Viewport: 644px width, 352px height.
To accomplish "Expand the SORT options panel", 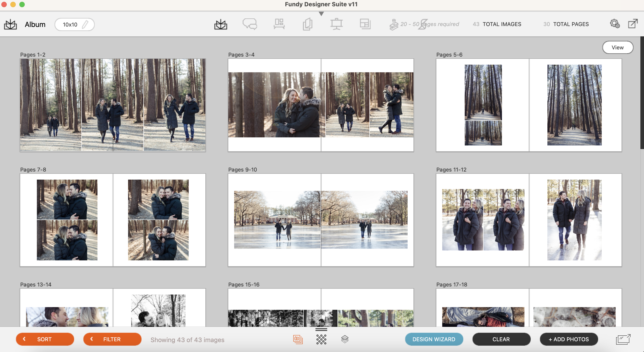I will 45,339.
